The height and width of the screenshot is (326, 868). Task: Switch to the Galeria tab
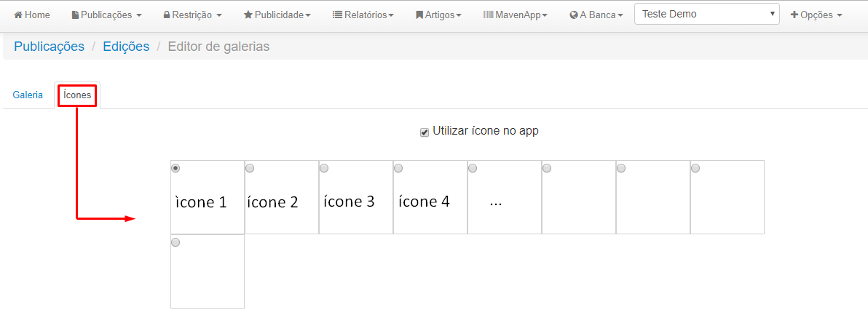tap(28, 95)
